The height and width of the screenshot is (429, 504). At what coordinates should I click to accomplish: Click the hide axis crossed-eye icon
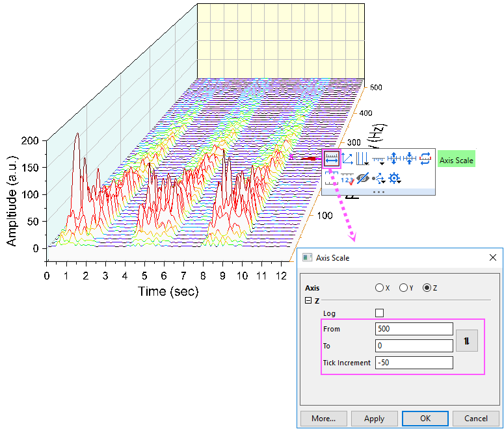pyautogui.click(x=363, y=177)
